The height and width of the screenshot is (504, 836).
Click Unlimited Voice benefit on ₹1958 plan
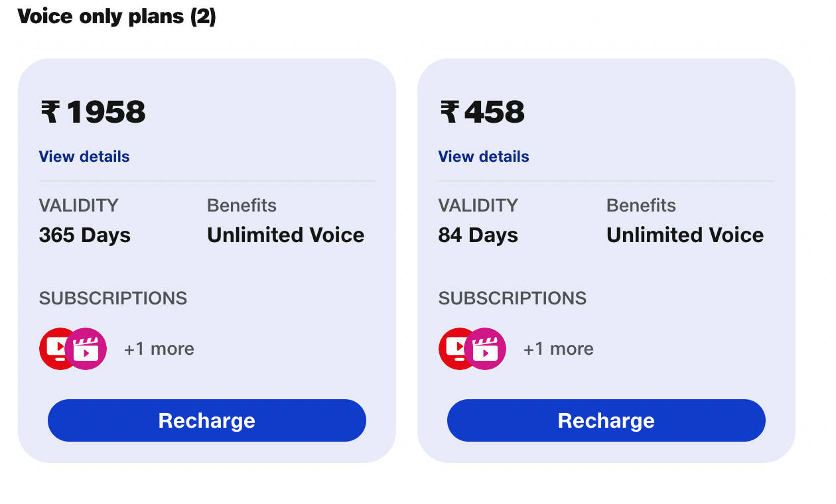click(x=285, y=235)
